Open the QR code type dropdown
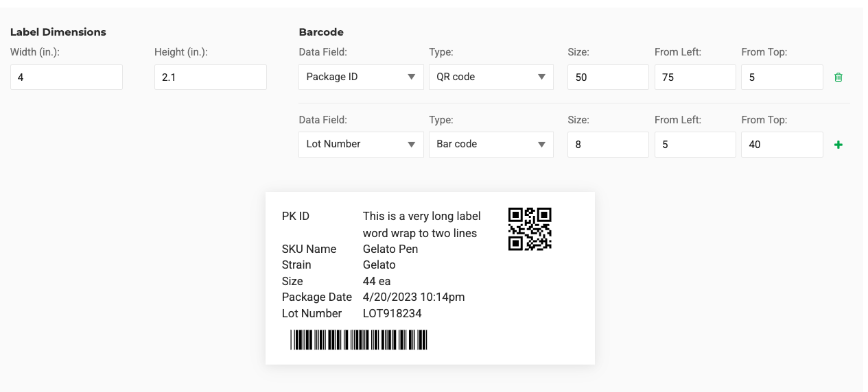Screen dimensions: 868x392 tap(491, 77)
